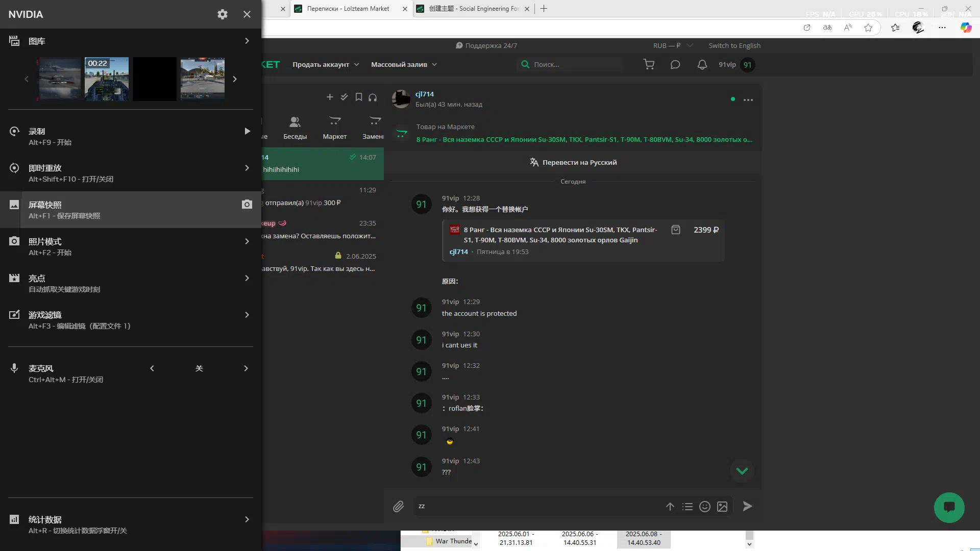Open Продать аккаунт dropdown menu
This screenshot has height=551, width=980.
pyautogui.click(x=326, y=64)
